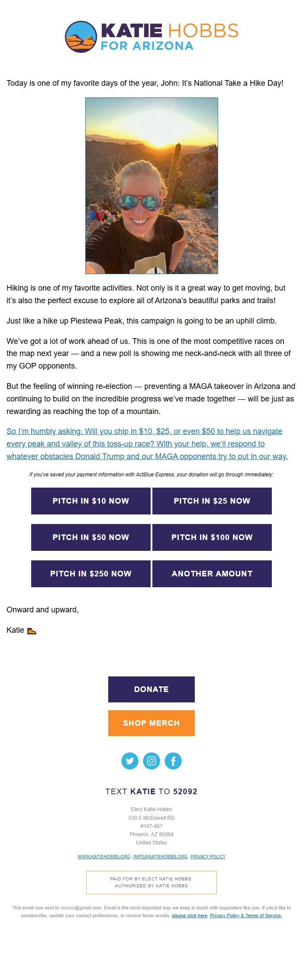Open the campaign's Instagram profile icon
303x980 pixels.
(x=151, y=760)
